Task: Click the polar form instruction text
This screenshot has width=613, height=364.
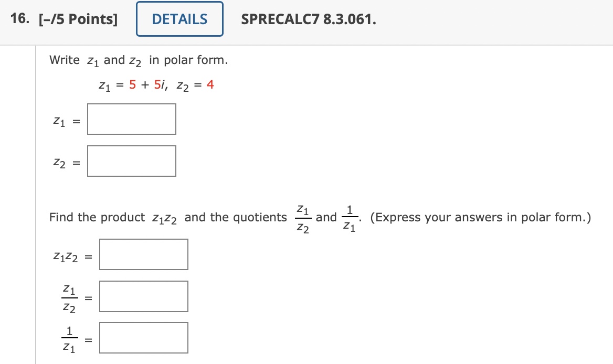Action: pyautogui.click(x=138, y=60)
